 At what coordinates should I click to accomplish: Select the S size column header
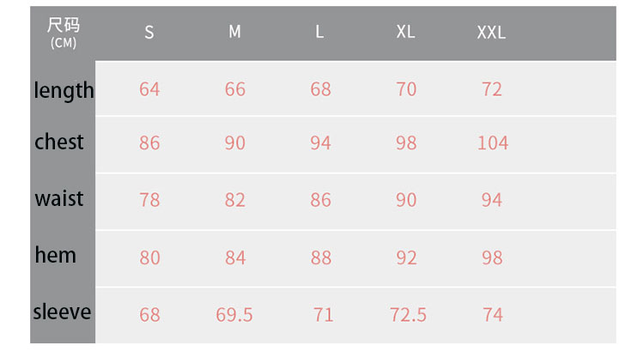coord(149,33)
